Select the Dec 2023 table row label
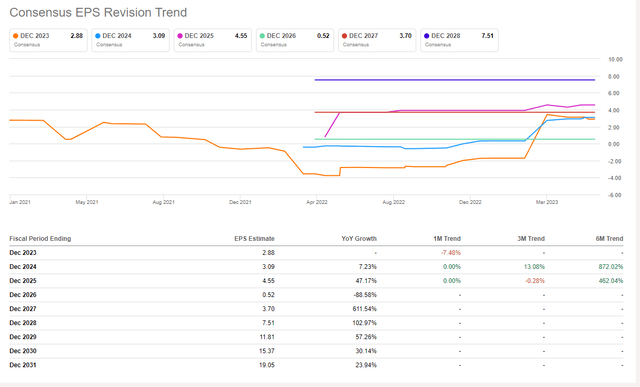This screenshot has width=640, height=387. (23, 253)
